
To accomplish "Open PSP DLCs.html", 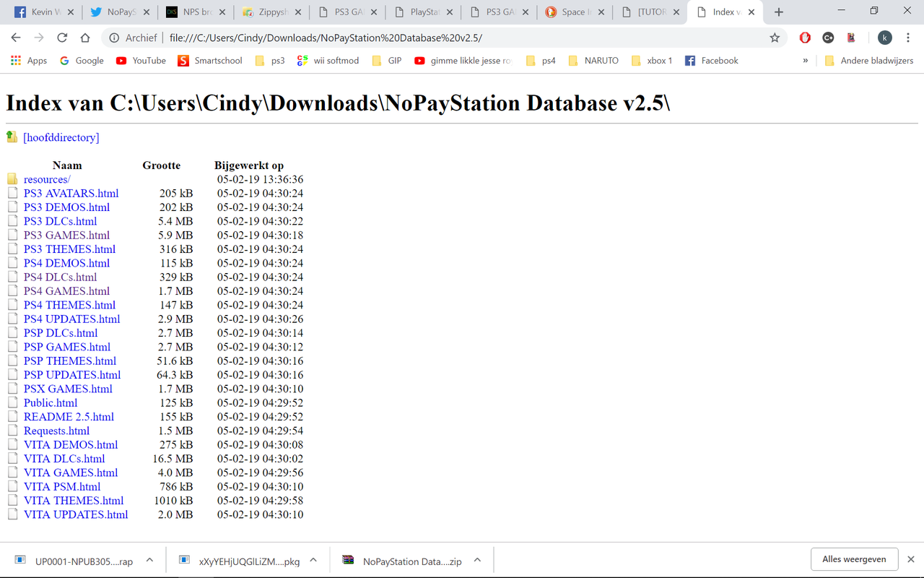I will [61, 333].
